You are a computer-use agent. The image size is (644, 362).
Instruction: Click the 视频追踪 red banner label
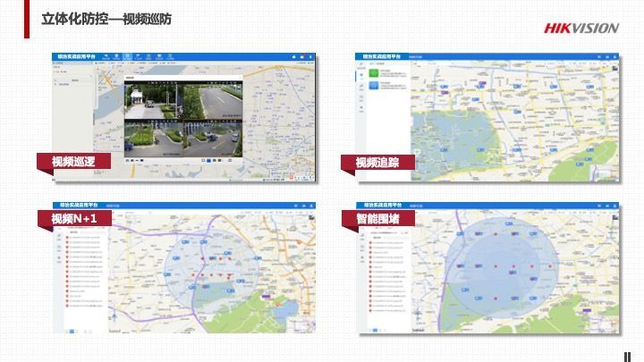377,163
